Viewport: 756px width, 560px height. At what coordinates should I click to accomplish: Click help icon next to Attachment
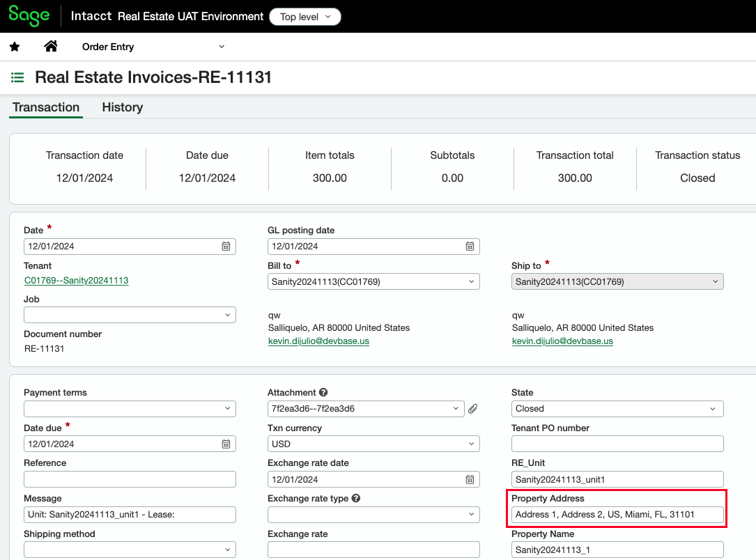click(323, 392)
